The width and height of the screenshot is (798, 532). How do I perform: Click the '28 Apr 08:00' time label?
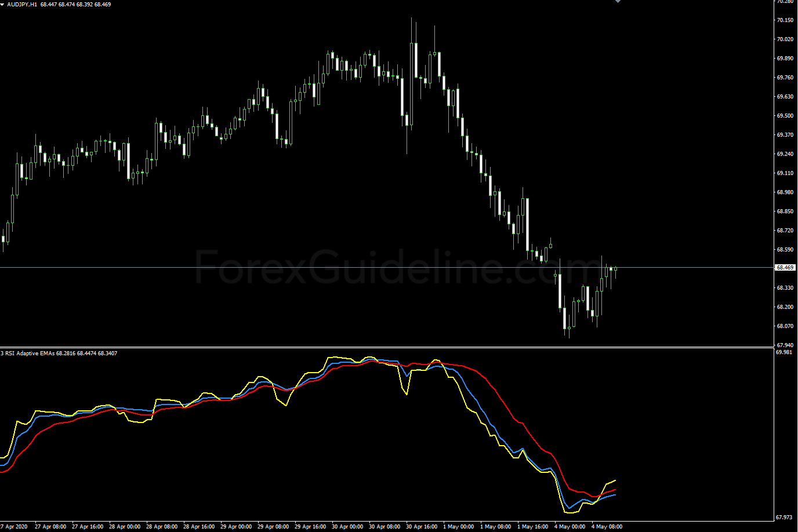[162, 527]
